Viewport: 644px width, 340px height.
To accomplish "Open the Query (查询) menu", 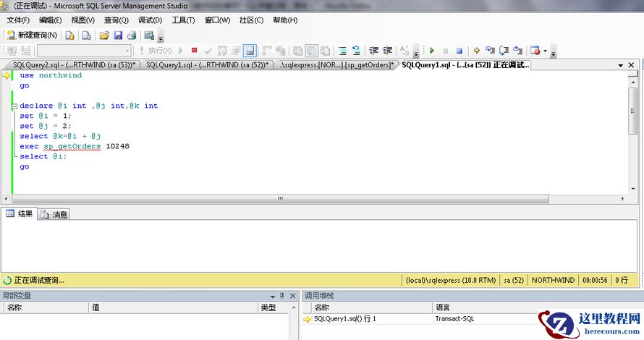I will pyautogui.click(x=116, y=20).
